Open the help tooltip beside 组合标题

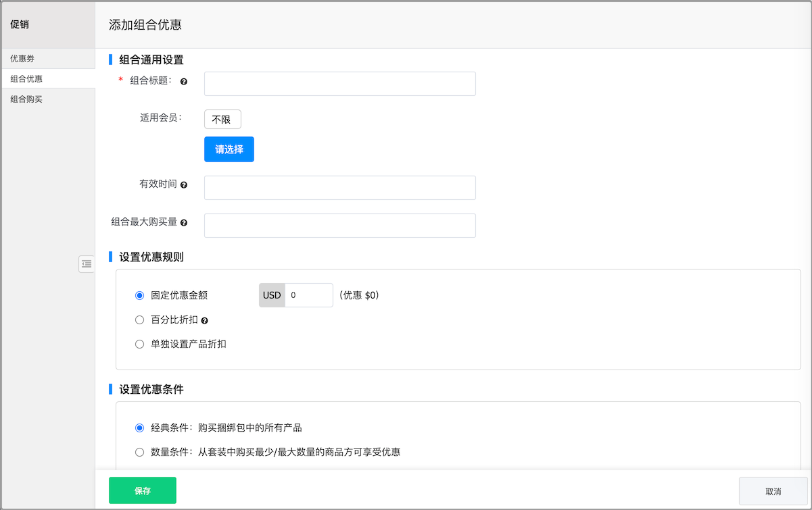(183, 81)
